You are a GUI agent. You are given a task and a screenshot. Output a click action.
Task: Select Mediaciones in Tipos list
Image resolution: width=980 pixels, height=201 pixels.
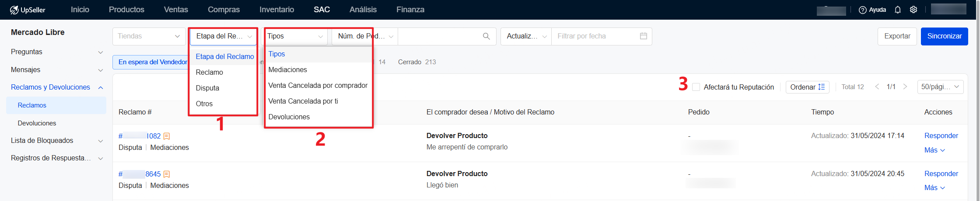click(x=318, y=70)
